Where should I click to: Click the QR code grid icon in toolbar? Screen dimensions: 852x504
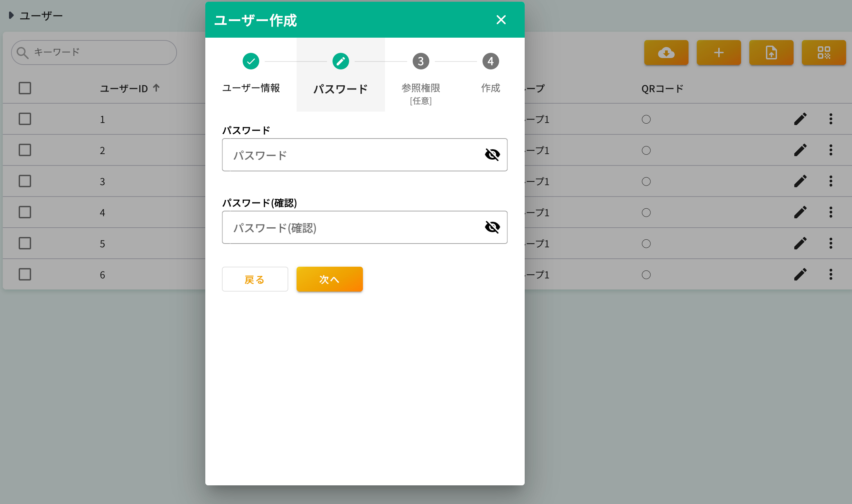tap(824, 53)
